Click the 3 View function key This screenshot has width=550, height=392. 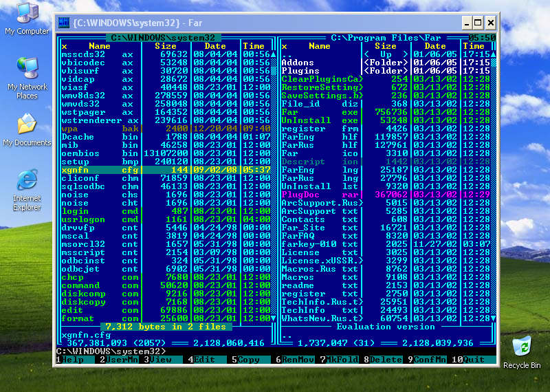click(x=163, y=360)
